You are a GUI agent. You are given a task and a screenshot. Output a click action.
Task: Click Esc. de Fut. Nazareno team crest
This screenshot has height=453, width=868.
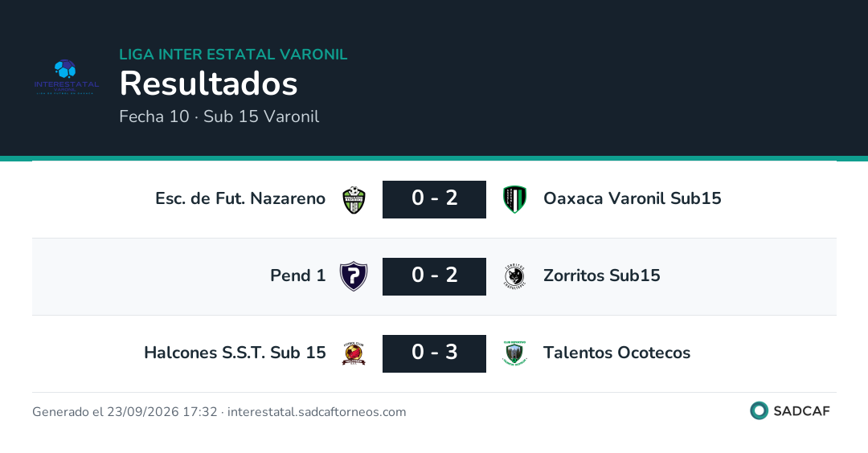(354, 200)
